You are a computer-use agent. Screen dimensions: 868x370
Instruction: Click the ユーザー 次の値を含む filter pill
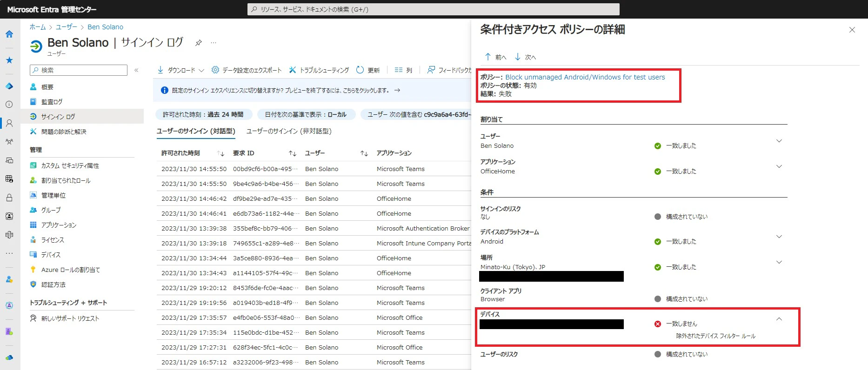(416, 114)
